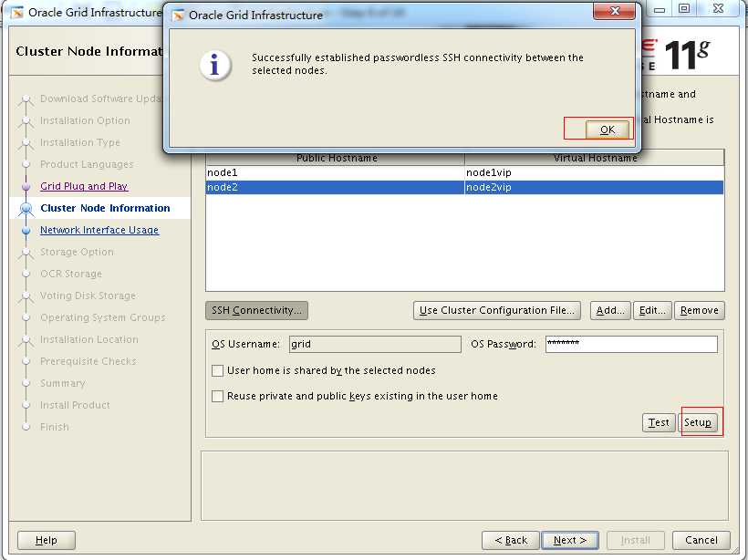Select Cluster Node Information step

105,208
